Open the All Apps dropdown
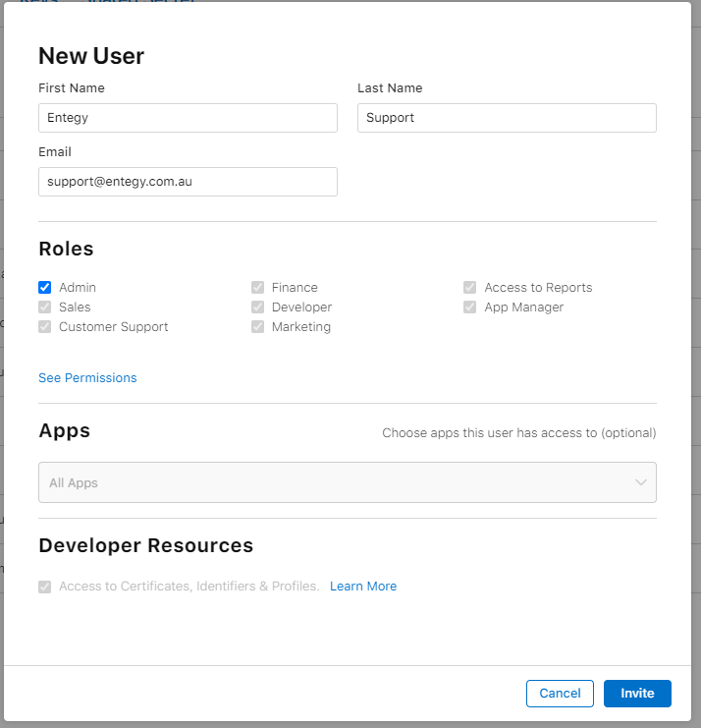The width and height of the screenshot is (701, 728). coord(347,482)
